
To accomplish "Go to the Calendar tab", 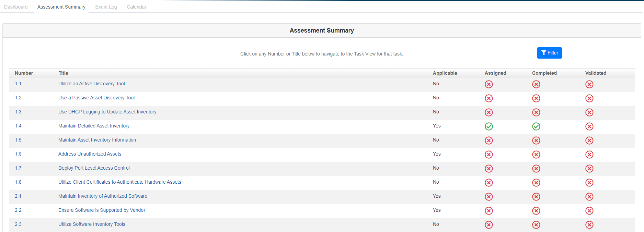I will [x=136, y=7].
